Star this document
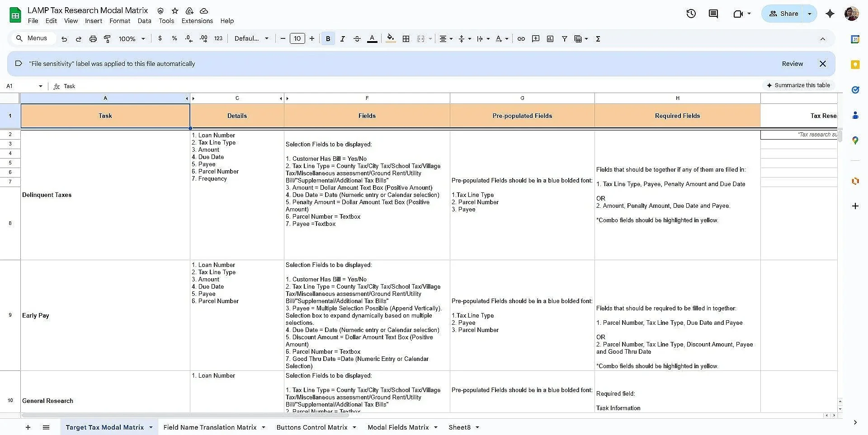Image resolution: width=868 pixels, height=435 pixels. (x=175, y=10)
